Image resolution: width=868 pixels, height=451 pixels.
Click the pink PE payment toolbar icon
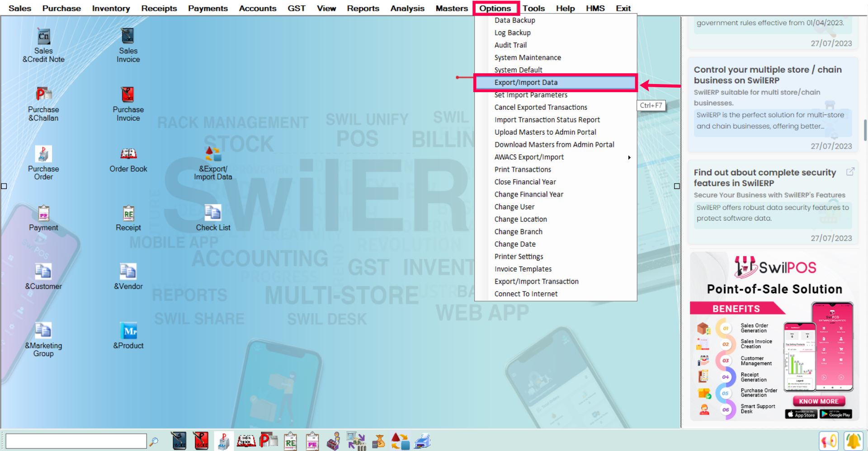[x=312, y=441]
